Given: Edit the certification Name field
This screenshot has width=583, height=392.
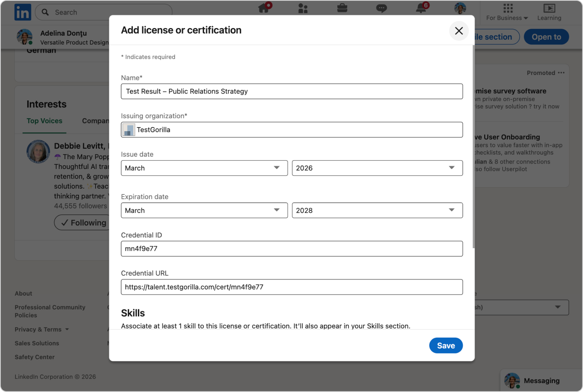Looking at the screenshot, I should coord(292,92).
